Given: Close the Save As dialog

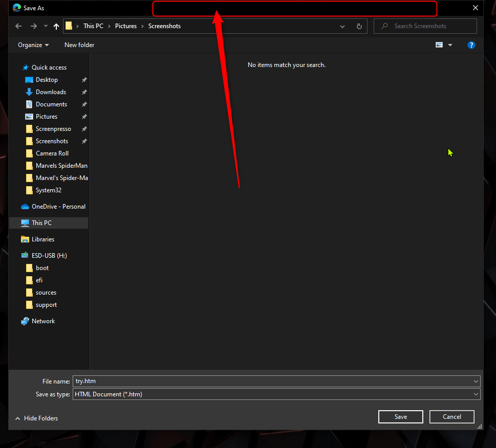Looking at the screenshot, I should click(x=475, y=8).
